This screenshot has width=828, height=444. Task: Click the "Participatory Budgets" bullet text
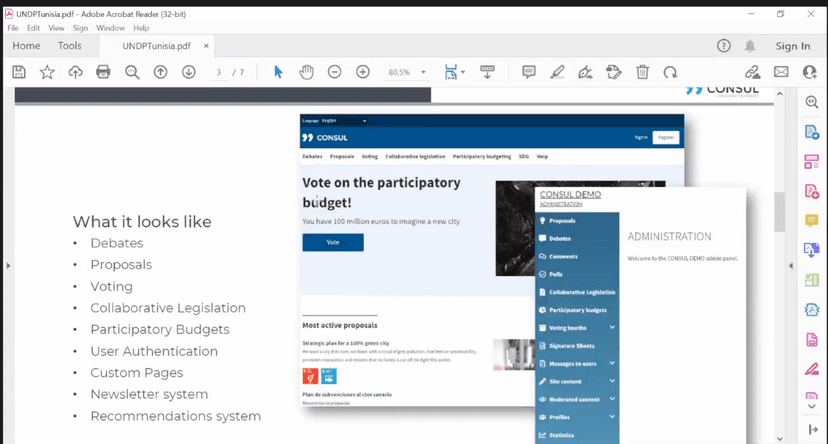160,329
